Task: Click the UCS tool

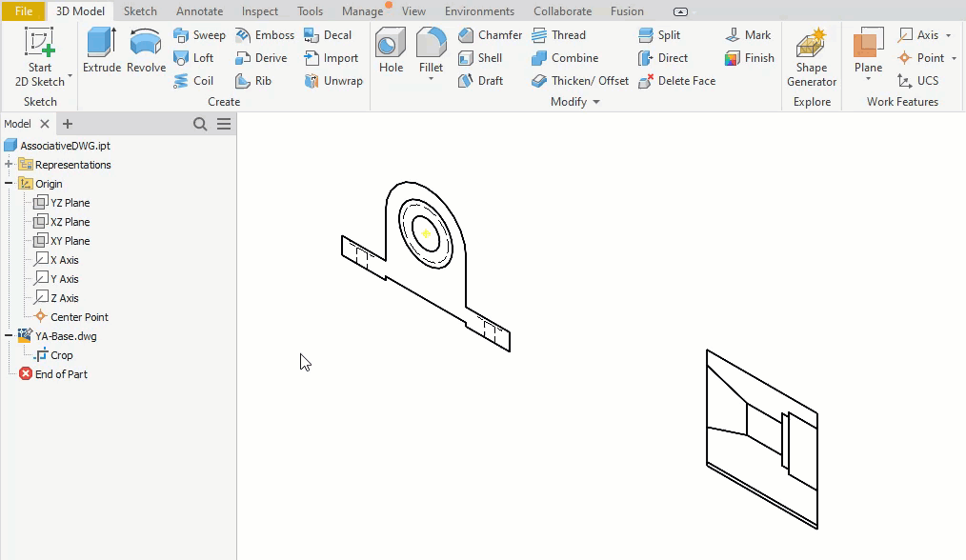Action: coord(918,81)
